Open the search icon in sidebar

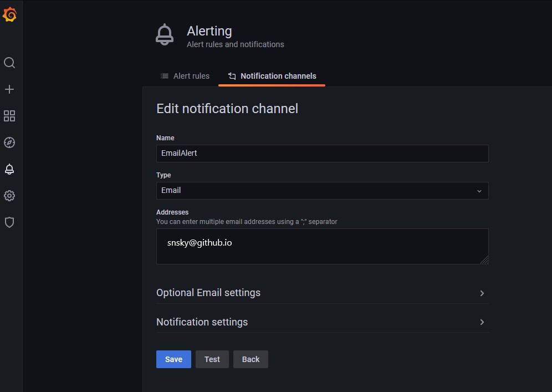click(x=9, y=63)
